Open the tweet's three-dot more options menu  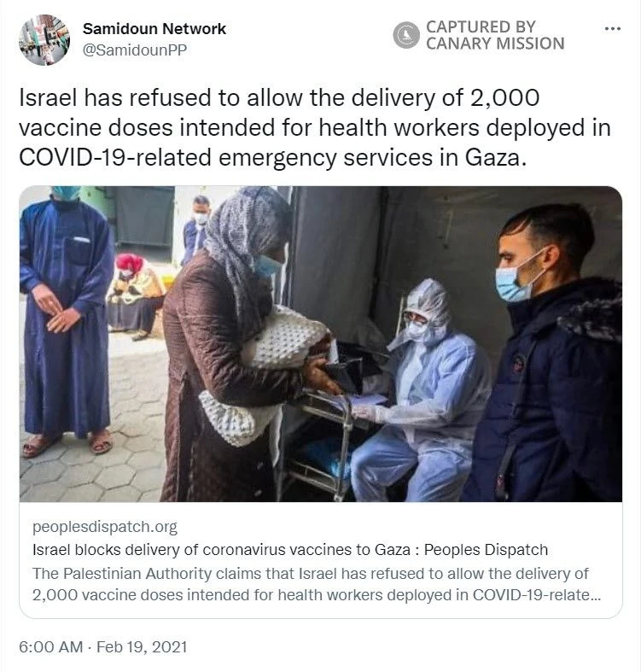612,29
